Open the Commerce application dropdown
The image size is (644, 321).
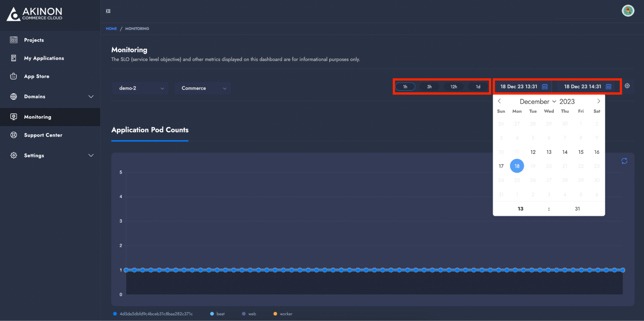click(x=203, y=88)
